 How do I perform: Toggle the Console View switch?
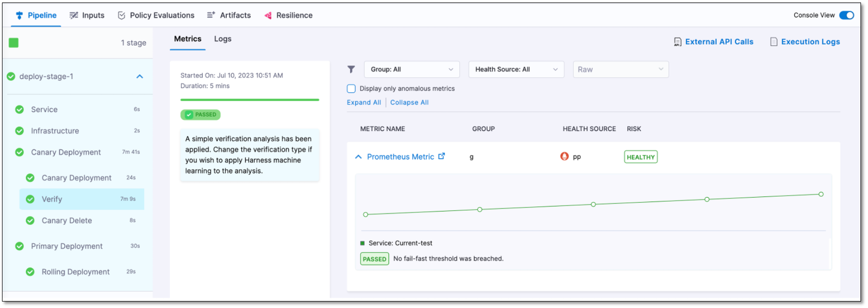(847, 15)
